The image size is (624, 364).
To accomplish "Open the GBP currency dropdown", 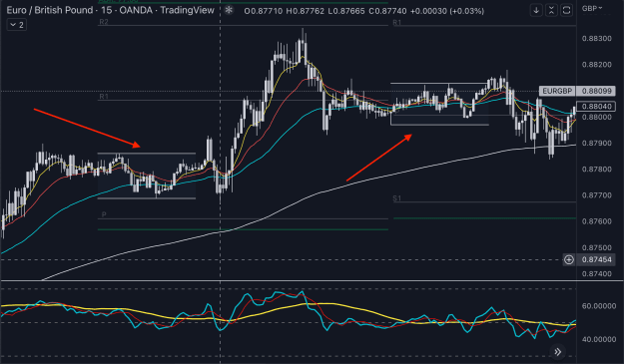I will tap(592, 8).
